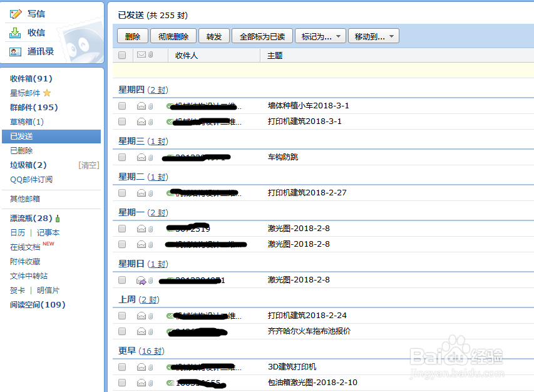Check the box for 打印机建筑2018-2-24
The width and height of the screenshot is (534, 392).
tap(122, 316)
